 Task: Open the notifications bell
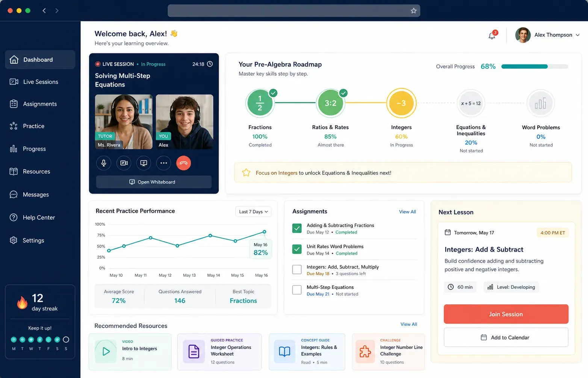(492, 35)
